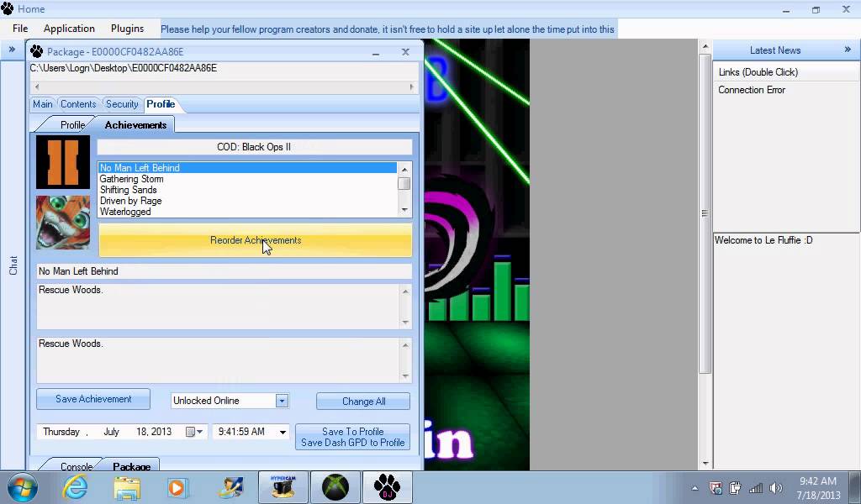The height and width of the screenshot is (504, 861).
Task: Click the Home window paw icon
Action: point(7,8)
